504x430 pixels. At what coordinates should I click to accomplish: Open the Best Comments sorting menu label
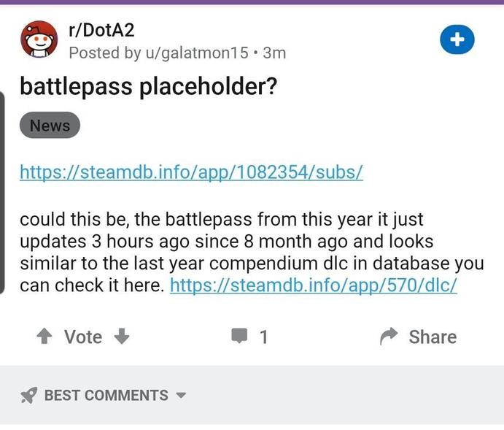pyautogui.click(x=106, y=395)
